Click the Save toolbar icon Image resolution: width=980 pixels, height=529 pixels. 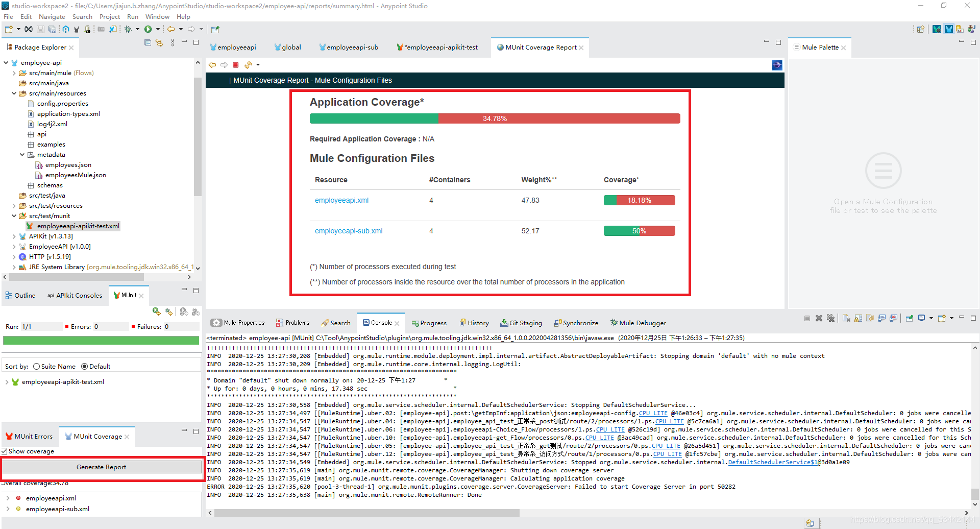point(40,29)
